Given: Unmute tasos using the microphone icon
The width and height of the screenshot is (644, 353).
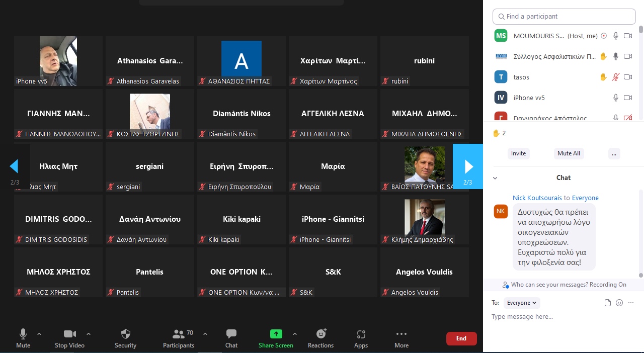Looking at the screenshot, I should (615, 77).
